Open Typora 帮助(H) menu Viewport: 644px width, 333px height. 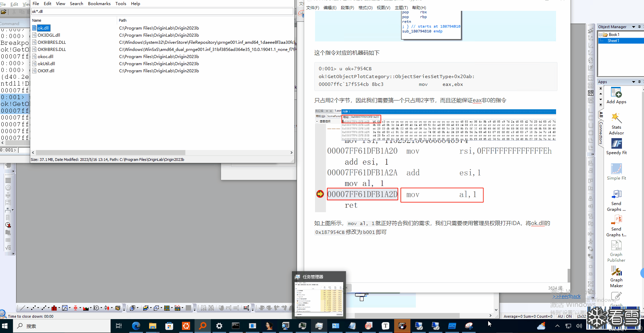419,7
